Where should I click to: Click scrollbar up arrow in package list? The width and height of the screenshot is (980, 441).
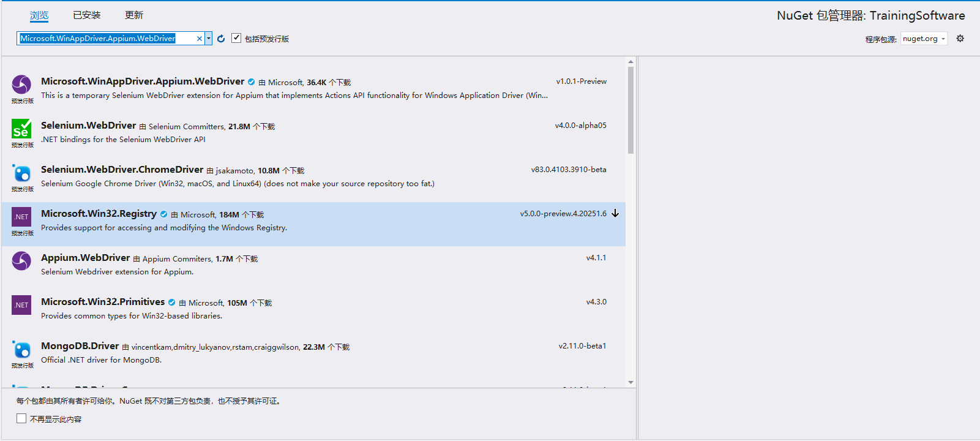tap(630, 62)
